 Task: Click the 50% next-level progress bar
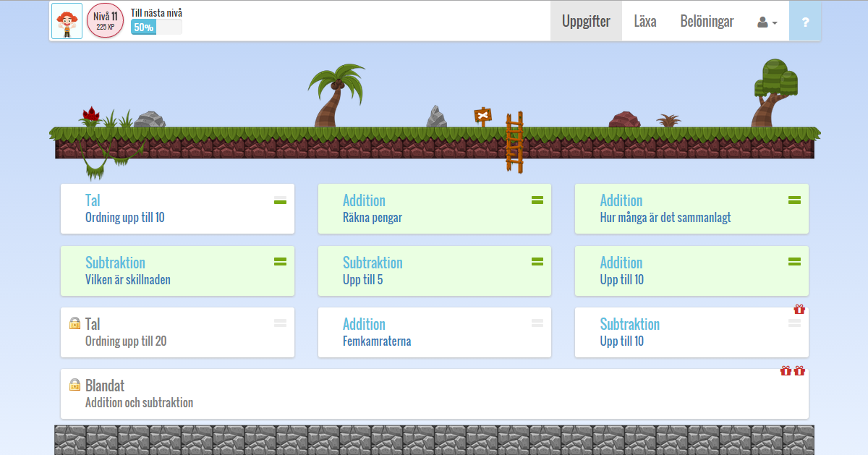[156, 27]
